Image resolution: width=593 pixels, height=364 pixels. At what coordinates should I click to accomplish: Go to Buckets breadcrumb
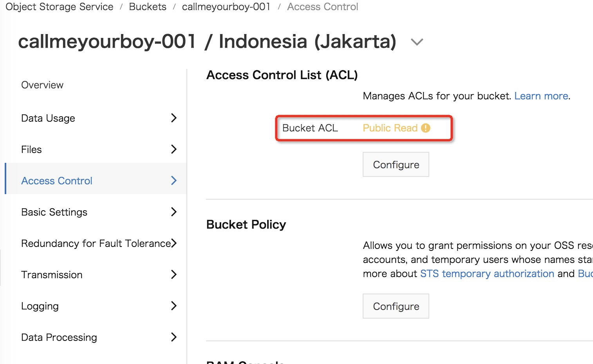click(x=148, y=7)
